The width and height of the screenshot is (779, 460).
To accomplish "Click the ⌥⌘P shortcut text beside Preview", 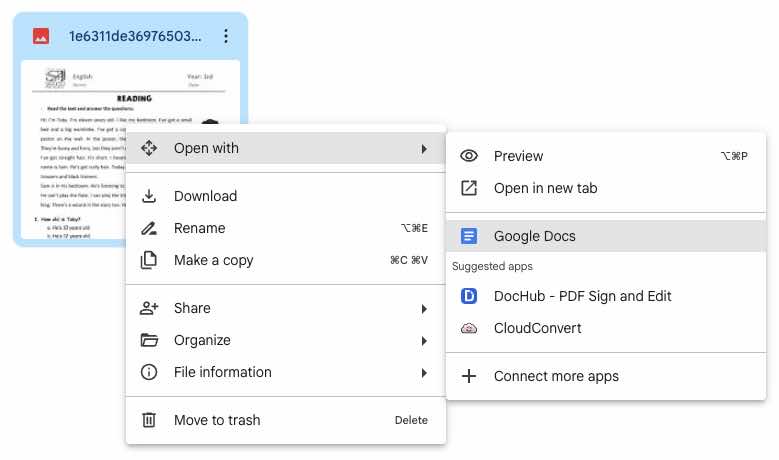I will click(x=734, y=156).
